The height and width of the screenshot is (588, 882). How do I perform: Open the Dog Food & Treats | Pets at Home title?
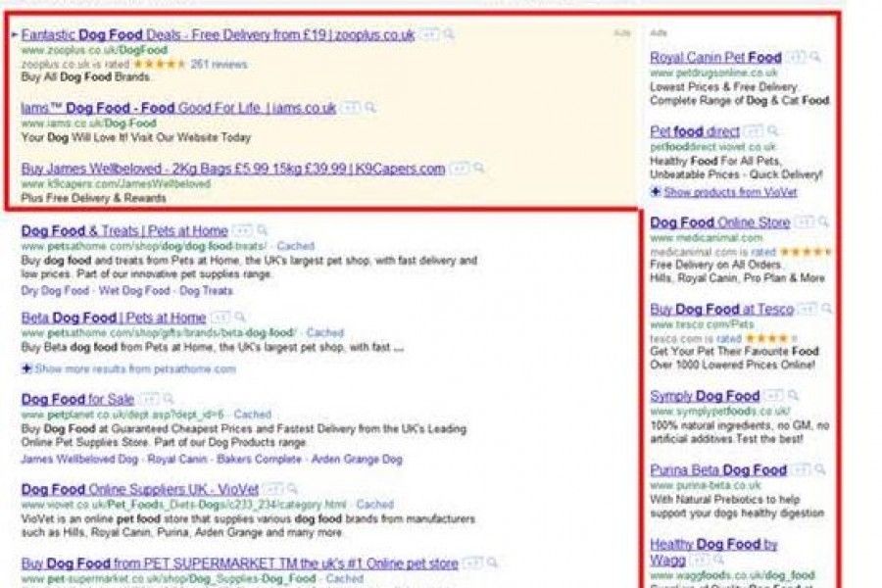pyautogui.click(x=124, y=230)
